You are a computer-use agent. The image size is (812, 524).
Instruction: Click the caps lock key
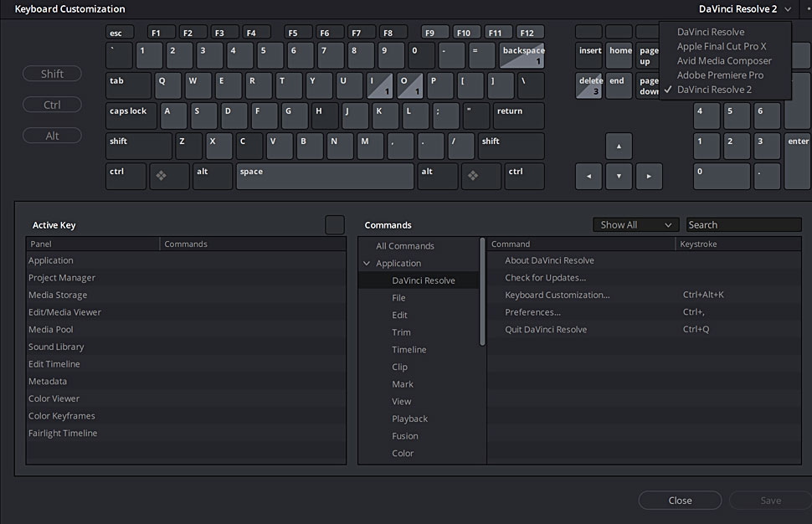coord(131,116)
